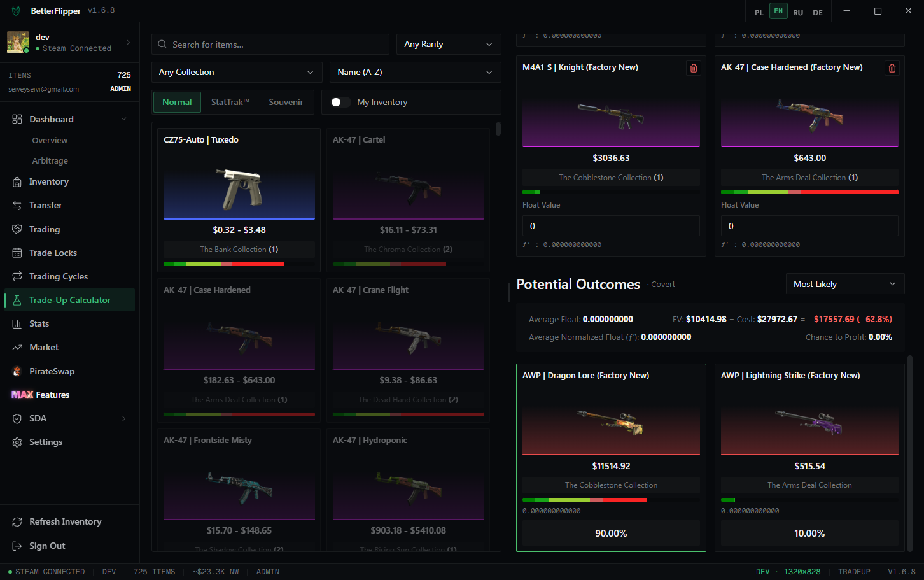Screen dimensions: 924x580
Task: Switch language to DE
Action: pyautogui.click(x=818, y=12)
